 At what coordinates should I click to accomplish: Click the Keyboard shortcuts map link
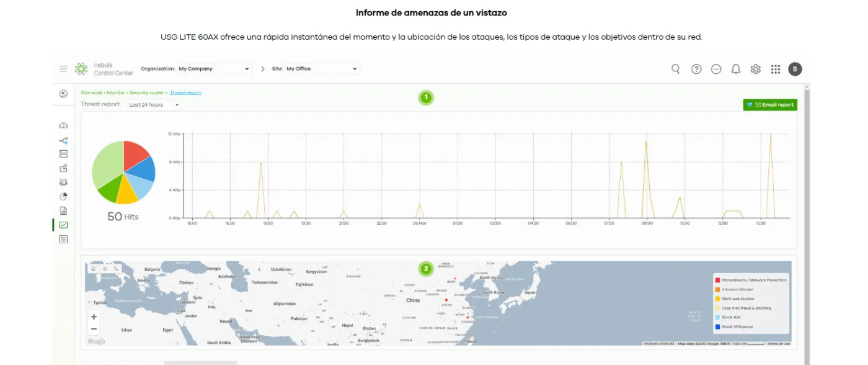click(x=658, y=343)
